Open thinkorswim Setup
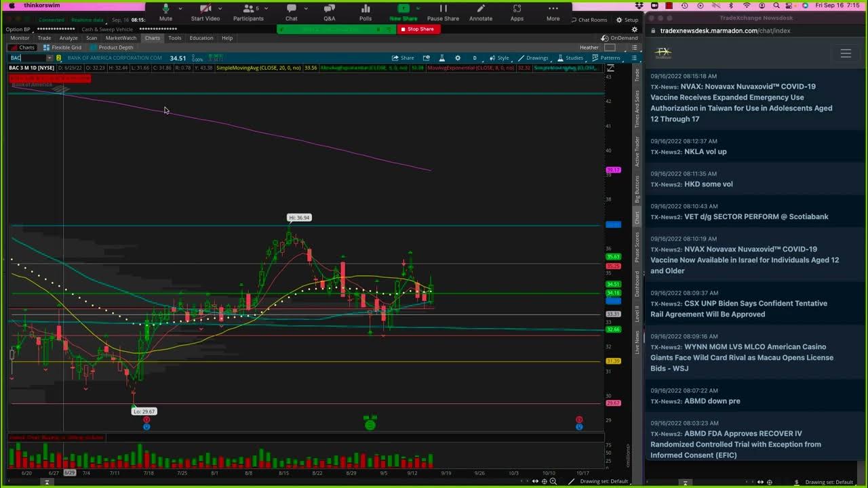The height and width of the screenshot is (488, 868). click(627, 20)
